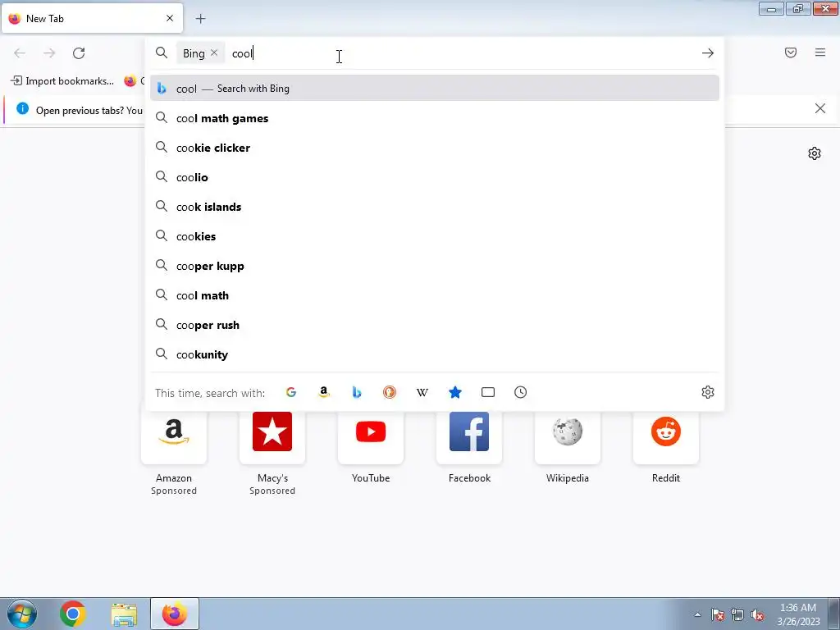Click Import bookmarks toolbar item

click(62, 81)
